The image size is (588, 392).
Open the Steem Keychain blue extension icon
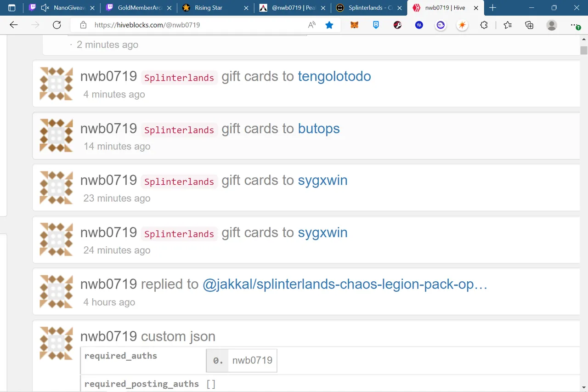coord(419,25)
